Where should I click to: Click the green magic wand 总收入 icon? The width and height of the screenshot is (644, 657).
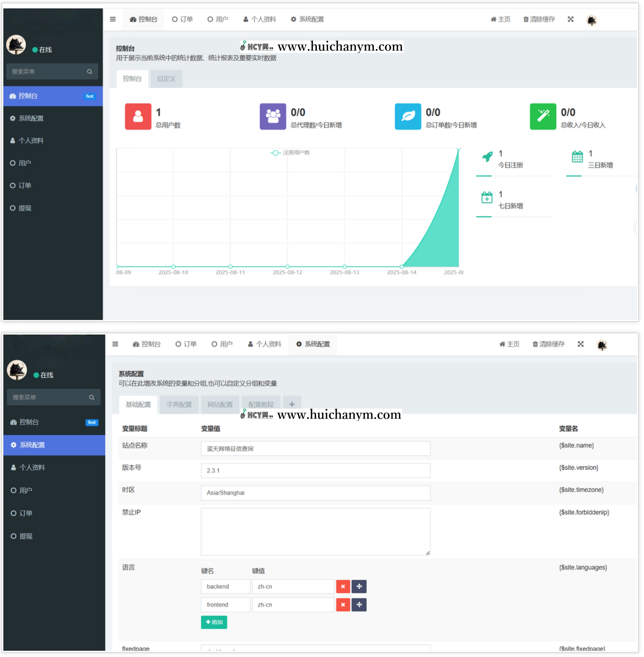543,117
